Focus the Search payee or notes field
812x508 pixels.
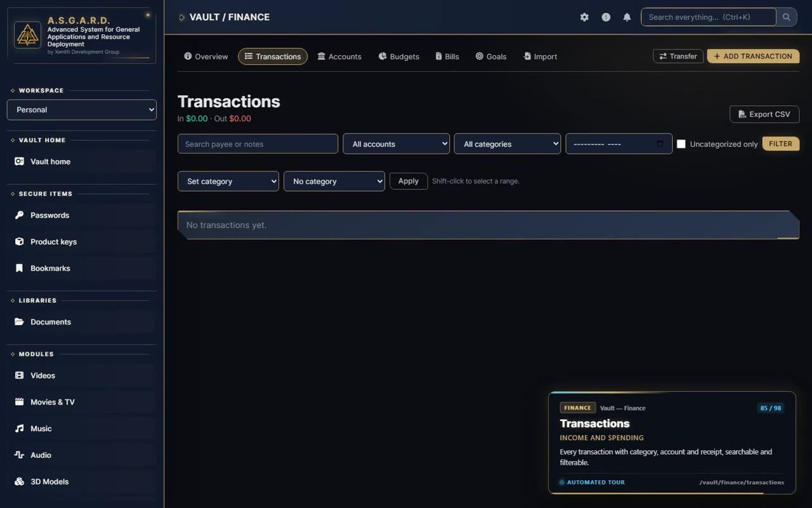258,144
